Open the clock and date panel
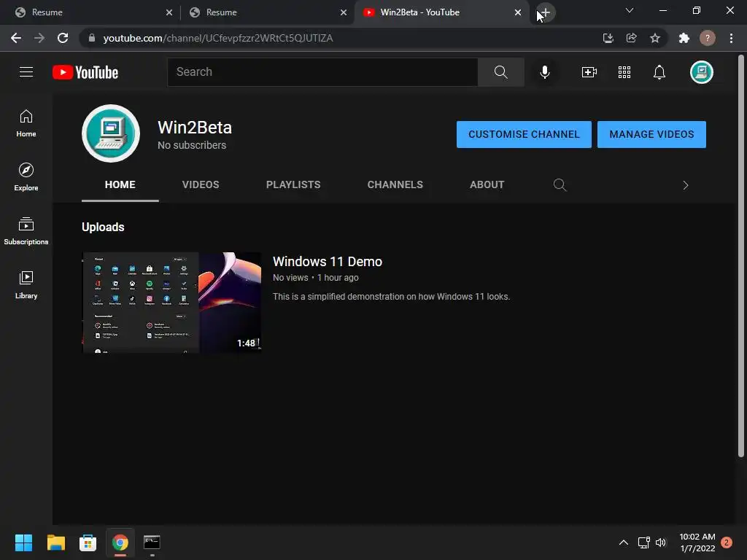This screenshot has width=747, height=560. click(x=697, y=542)
